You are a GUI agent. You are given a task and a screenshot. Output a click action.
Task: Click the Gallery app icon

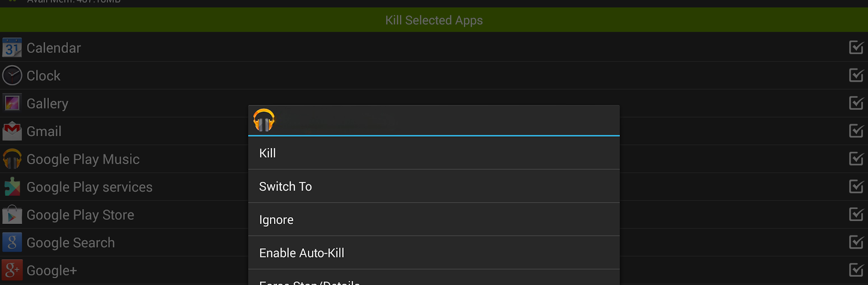12,103
